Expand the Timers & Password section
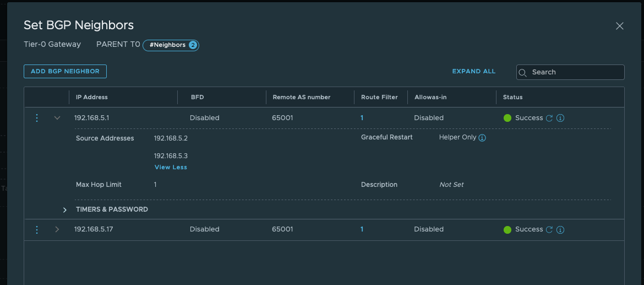 [x=65, y=210]
